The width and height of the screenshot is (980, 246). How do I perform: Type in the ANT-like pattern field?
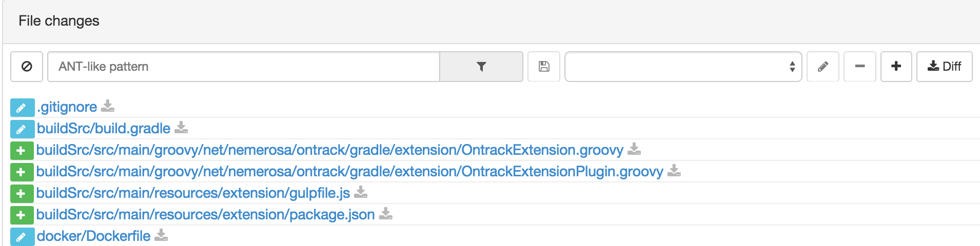tap(243, 67)
